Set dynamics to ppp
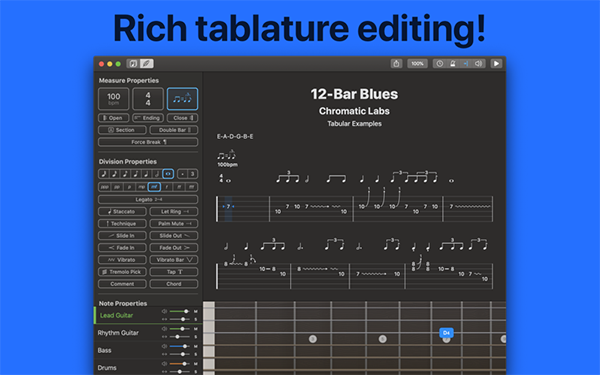The width and height of the screenshot is (600, 375). click(104, 187)
